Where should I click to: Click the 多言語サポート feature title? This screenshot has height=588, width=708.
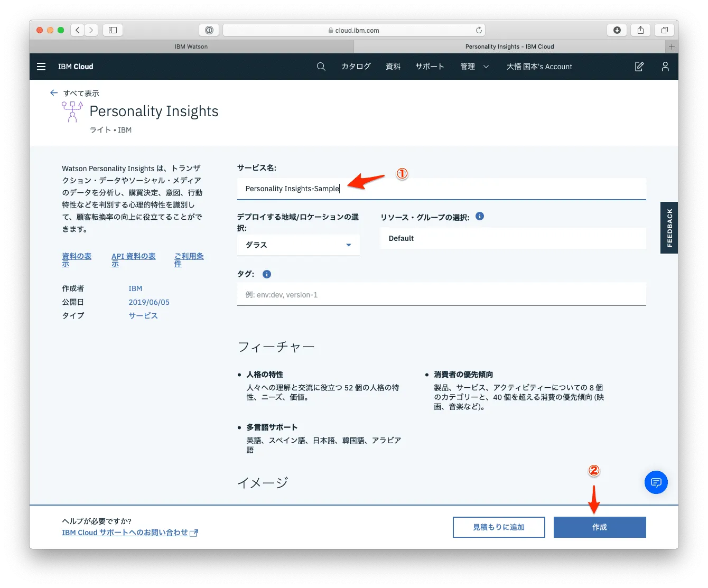[272, 427]
